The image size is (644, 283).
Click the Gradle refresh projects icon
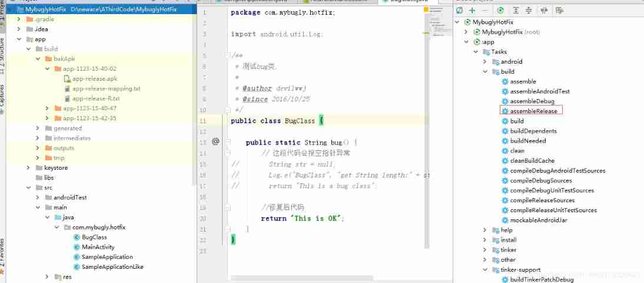pos(460,11)
